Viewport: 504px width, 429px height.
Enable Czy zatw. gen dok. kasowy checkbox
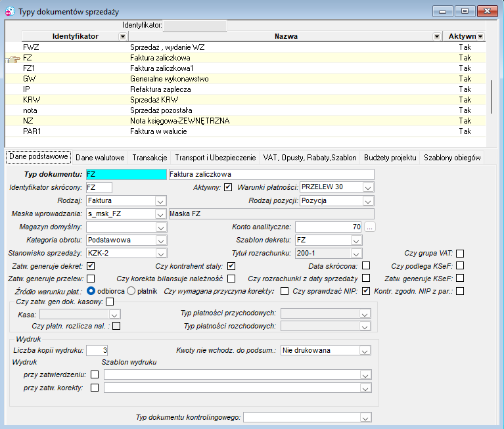click(110, 302)
